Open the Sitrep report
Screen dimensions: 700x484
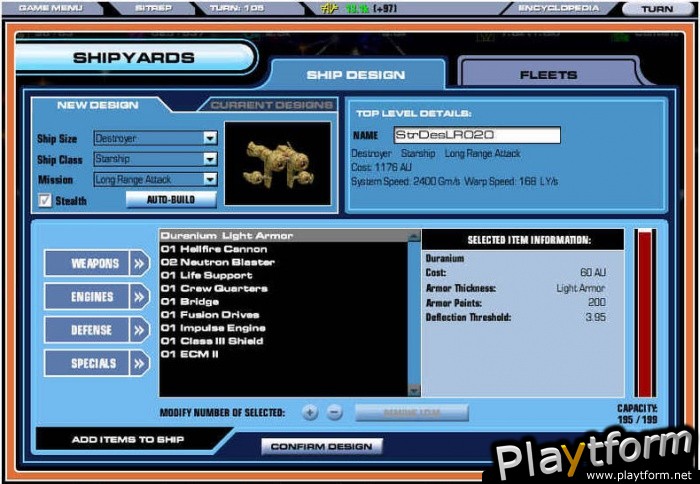(x=153, y=8)
